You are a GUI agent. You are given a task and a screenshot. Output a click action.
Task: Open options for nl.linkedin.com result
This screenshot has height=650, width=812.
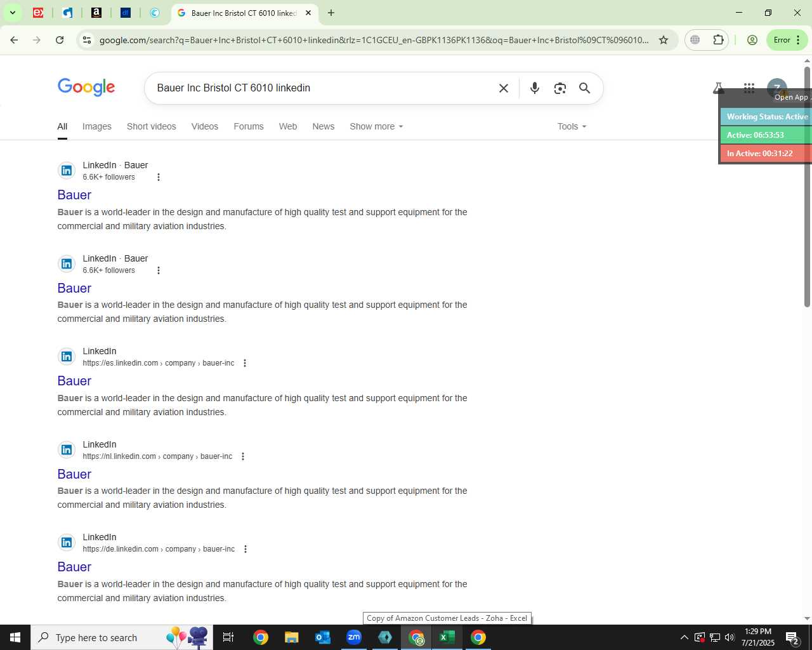243,456
